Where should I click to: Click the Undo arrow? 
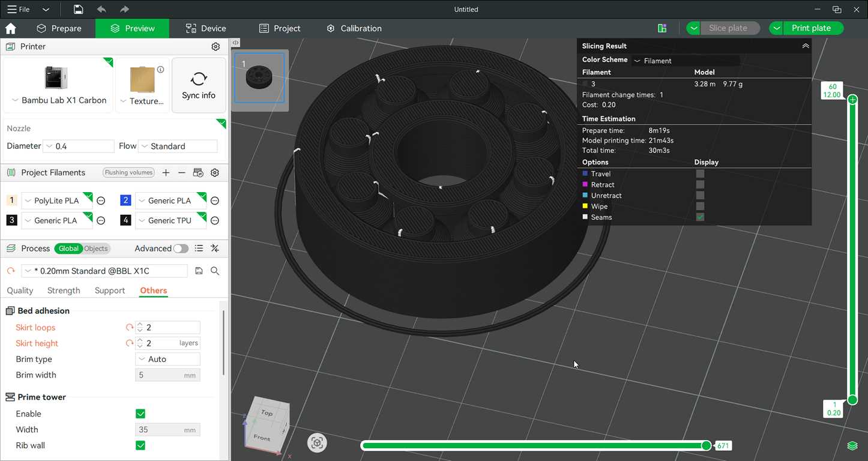(101, 9)
